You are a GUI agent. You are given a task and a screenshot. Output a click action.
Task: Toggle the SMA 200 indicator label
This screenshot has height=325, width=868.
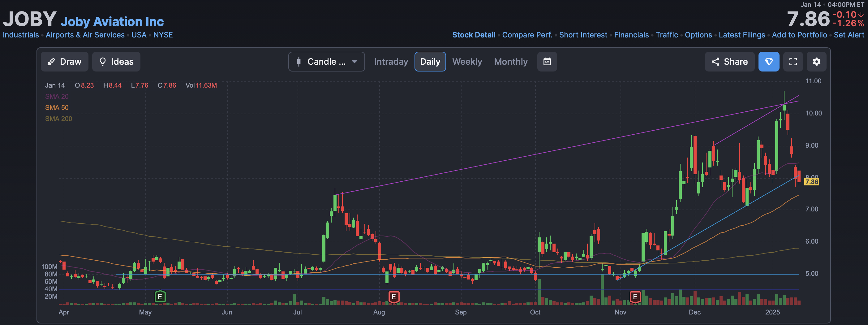click(58, 119)
